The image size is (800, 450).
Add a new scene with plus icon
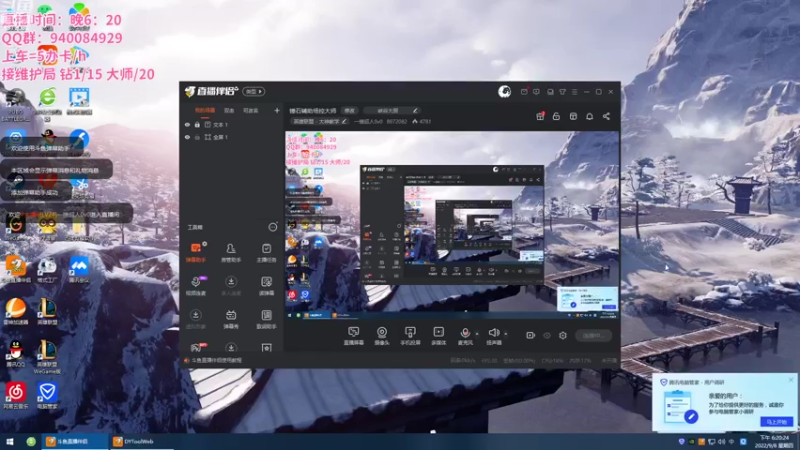pyautogui.click(x=277, y=110)
